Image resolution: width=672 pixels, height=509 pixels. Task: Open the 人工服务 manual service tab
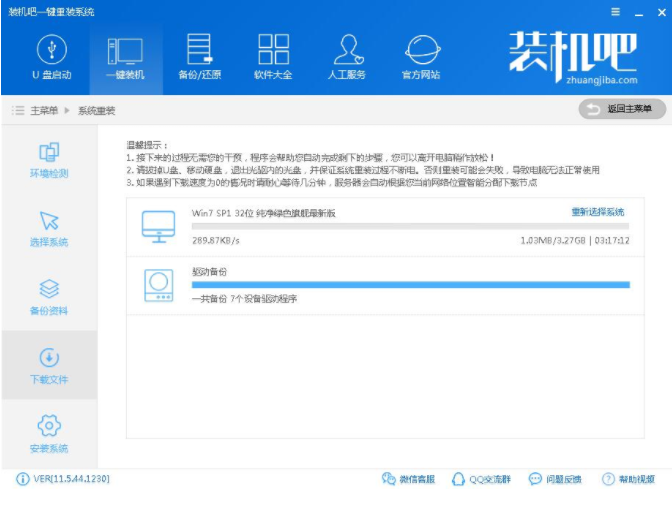pyautogui.click(x=347, y=58)
